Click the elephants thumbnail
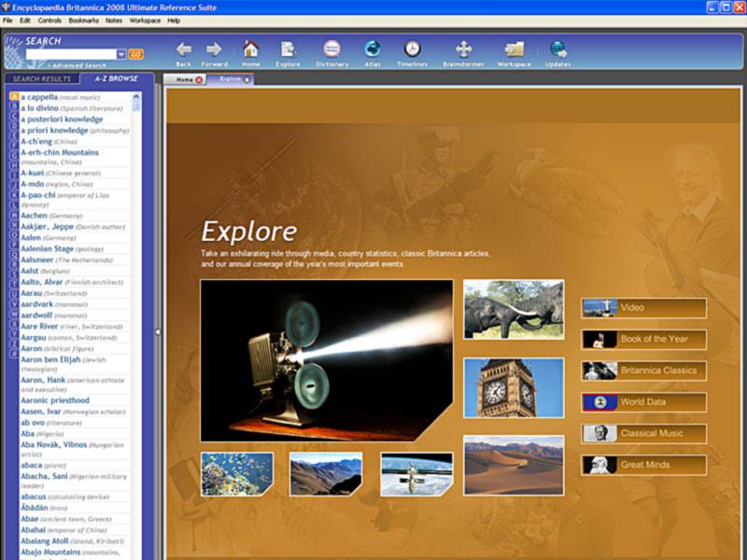 tap(514, 310)
